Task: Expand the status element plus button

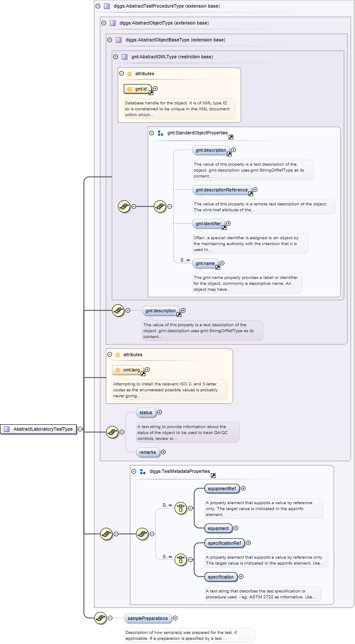Action: [159, 412]
